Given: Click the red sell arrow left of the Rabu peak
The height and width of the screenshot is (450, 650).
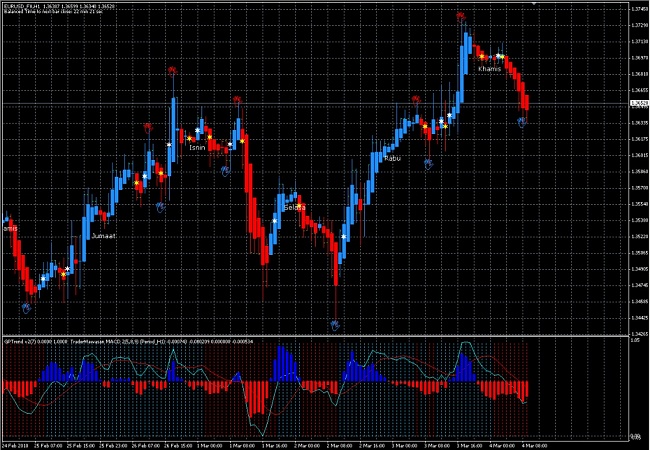Looking at the screenshot, I should point(414,99).
